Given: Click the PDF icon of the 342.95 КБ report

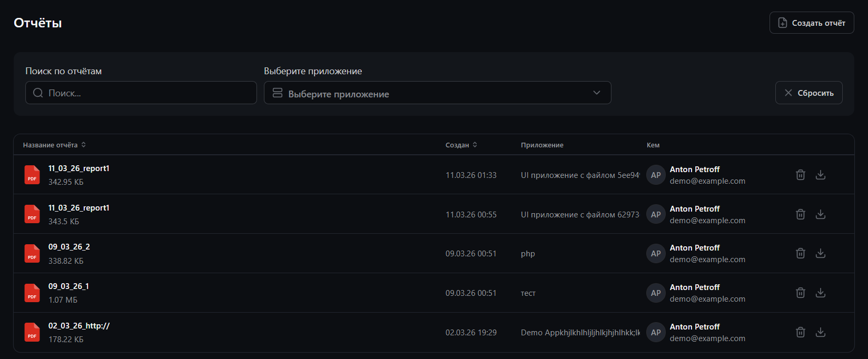Looking at the screenshot, I should 32,175.
